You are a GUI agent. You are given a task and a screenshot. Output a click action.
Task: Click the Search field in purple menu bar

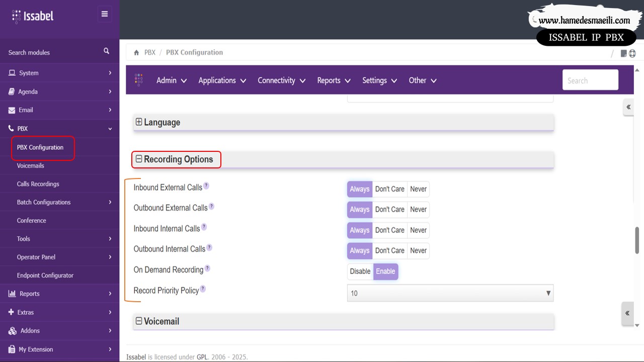pos(590,80)
